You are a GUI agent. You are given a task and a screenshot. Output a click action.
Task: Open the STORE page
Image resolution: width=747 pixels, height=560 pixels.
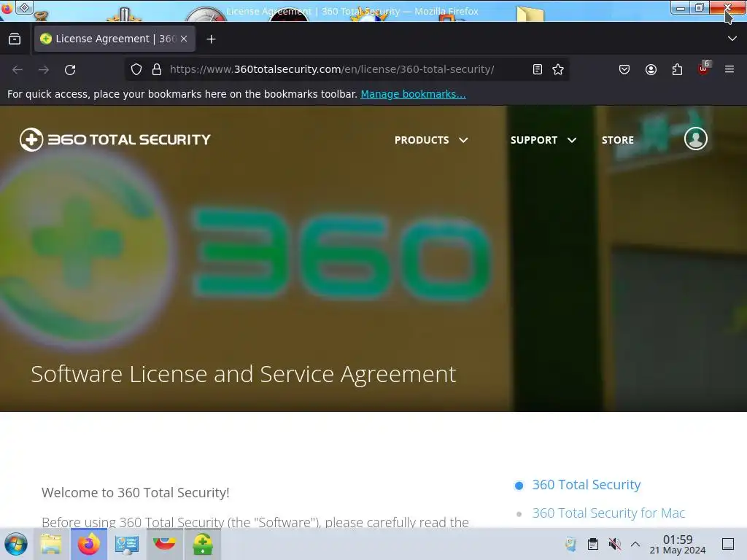tap(617, 140)
